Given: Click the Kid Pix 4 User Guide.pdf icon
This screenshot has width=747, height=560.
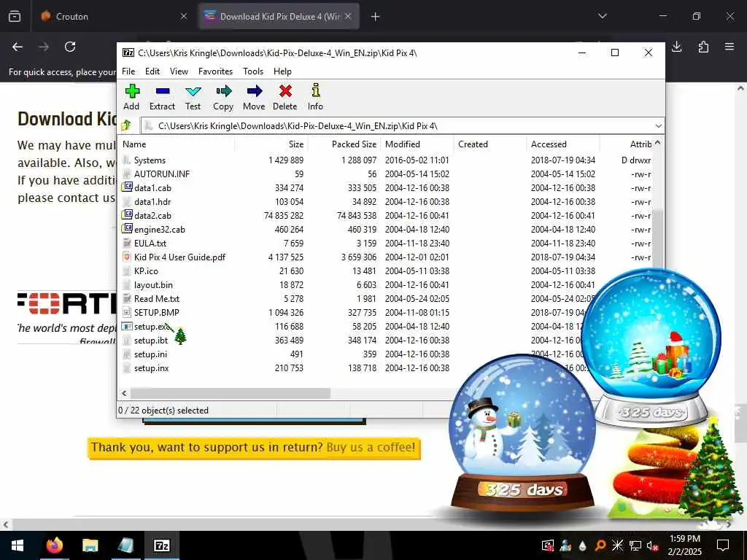Looking at the screenshot, I should click(x=127, y=257).
